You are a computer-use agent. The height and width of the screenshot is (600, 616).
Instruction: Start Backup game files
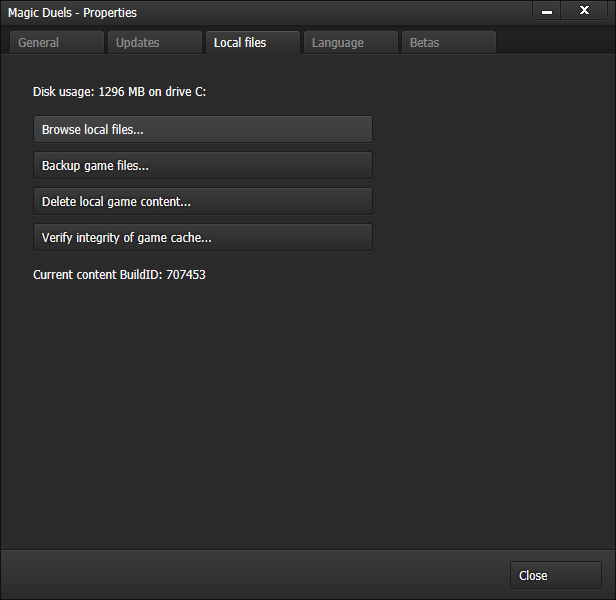point(203,165)
